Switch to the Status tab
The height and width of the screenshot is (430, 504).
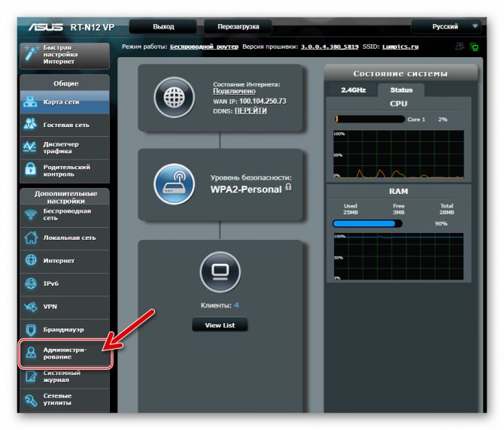pos(401,90)
